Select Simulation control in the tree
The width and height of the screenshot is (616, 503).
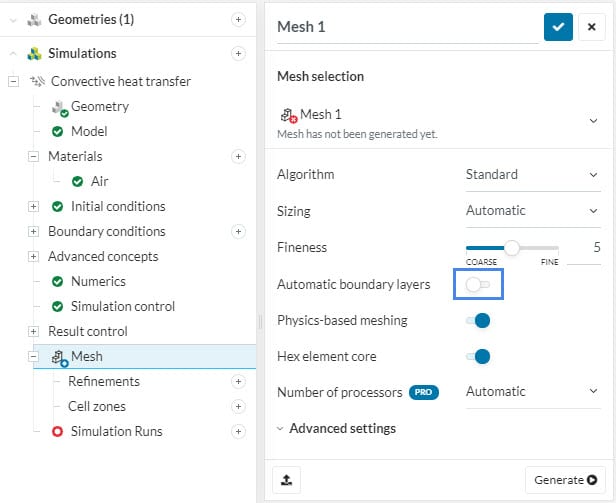122,306
